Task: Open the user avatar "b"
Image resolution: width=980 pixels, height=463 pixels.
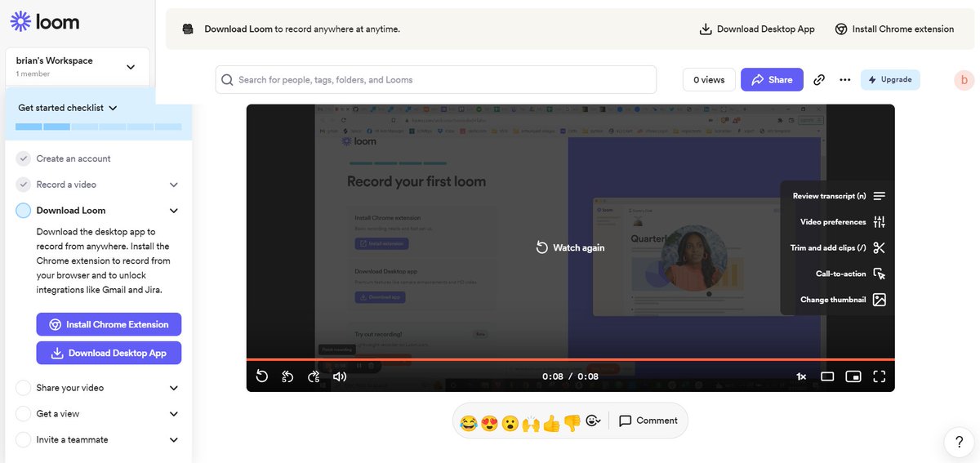Action: (964, 79)
